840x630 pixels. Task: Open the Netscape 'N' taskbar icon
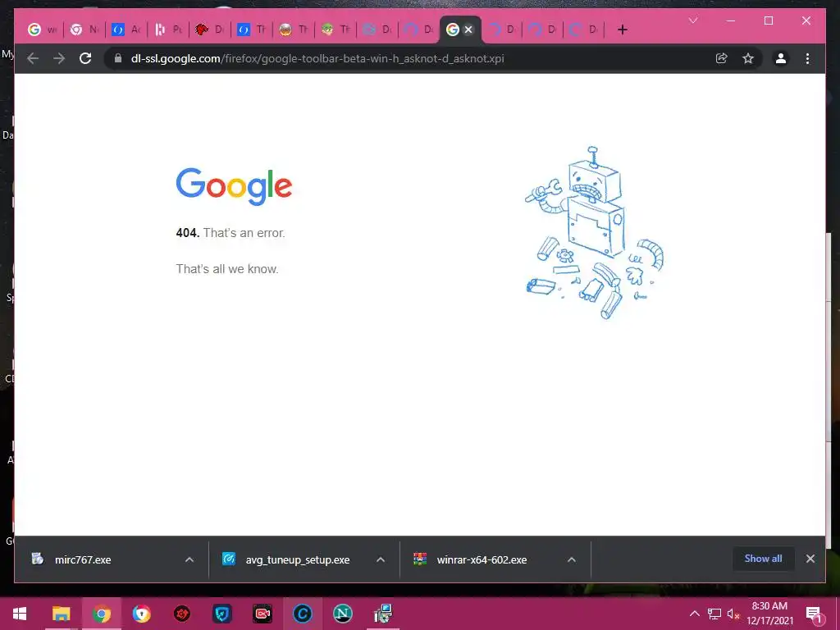click(x=342, y=614)
